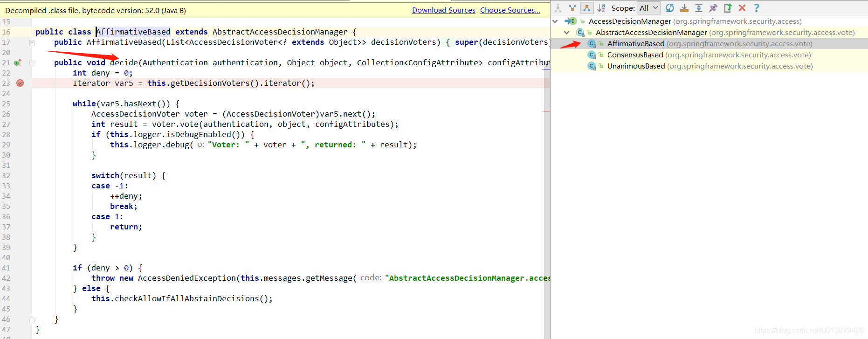Select AbstractAccessDecisionManager in hierarchy tree
This screenshot has width=868, height=339.
[651, 32]
